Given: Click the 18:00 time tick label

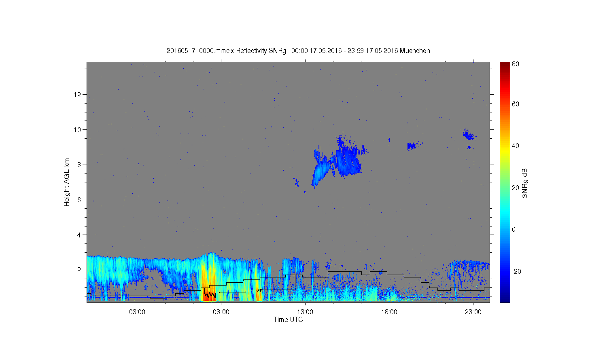Looking at the screenshot, I should (389, 312).
